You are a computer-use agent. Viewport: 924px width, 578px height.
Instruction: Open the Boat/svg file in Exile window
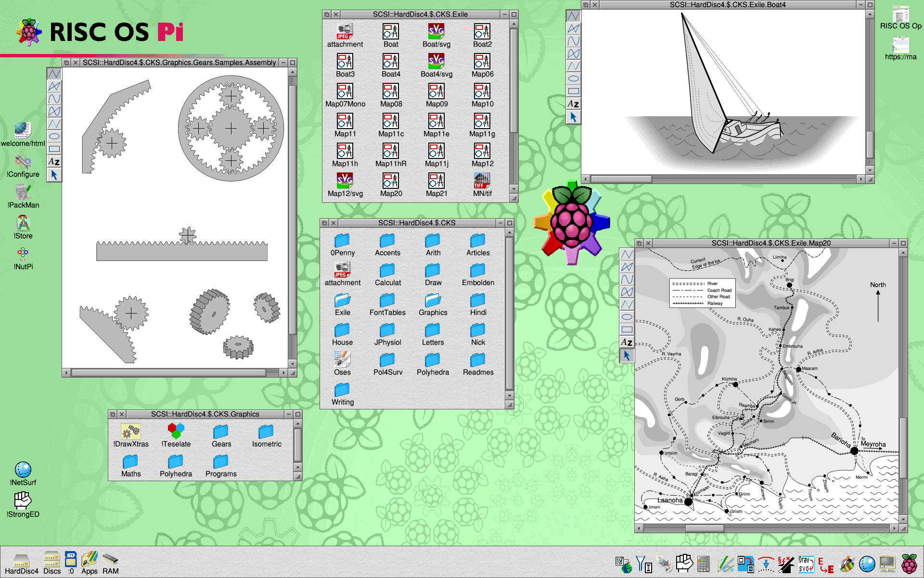pos(436,36)
